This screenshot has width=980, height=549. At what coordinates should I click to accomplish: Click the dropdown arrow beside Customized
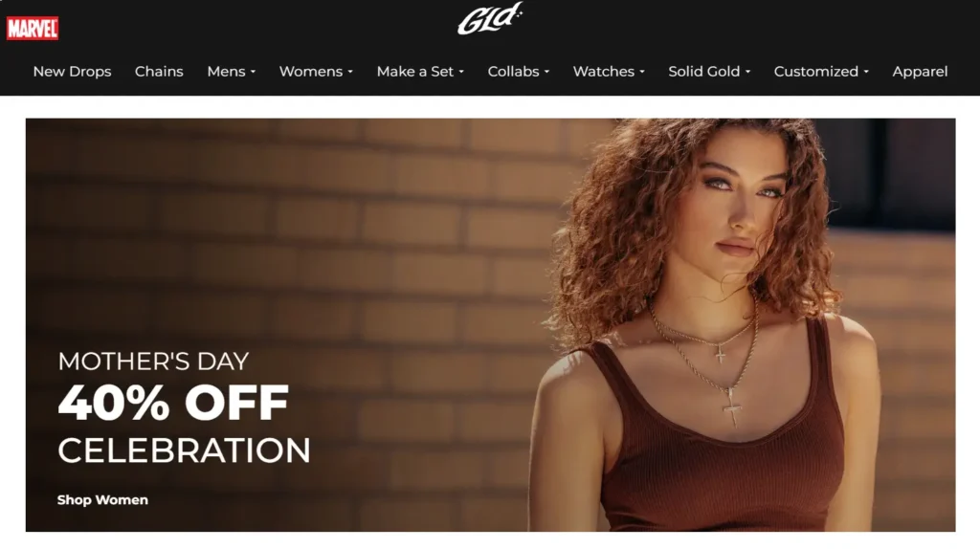tap(865, 72)
